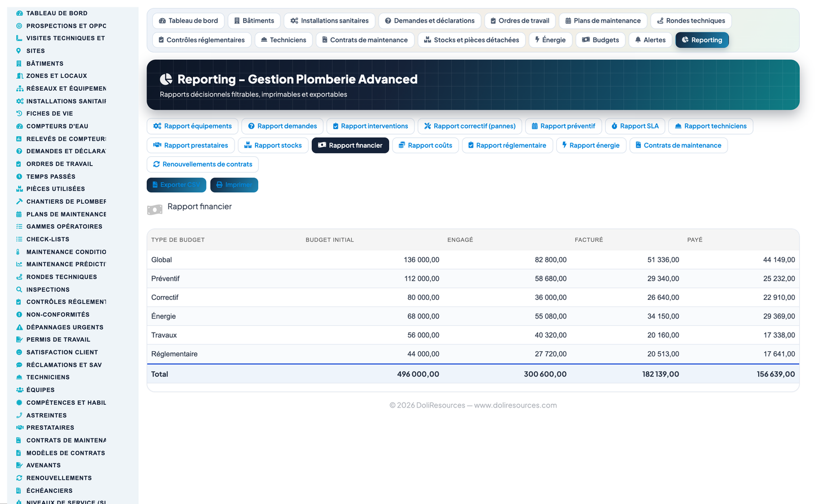
Task: Click the Sites map-pin sidebar icon
Action: click(x=19, y=51)
